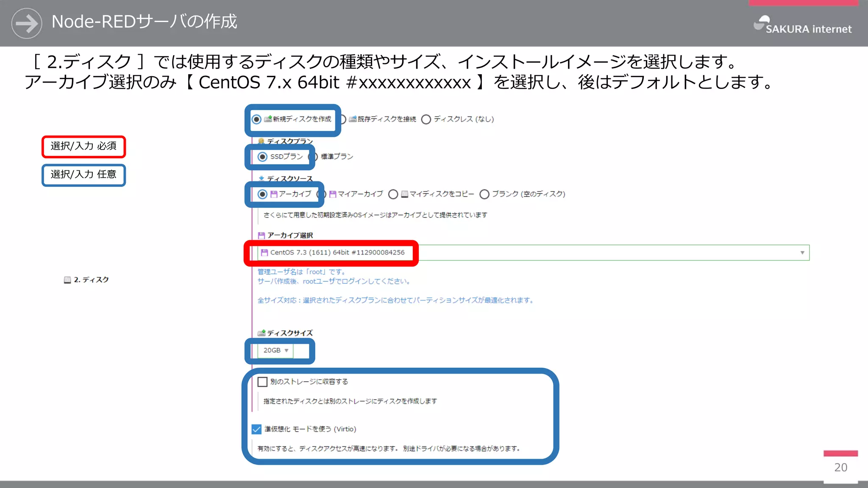This screenshot has width=868, height=488.
Task: Click the floppy icon inside the CentOS field
Action: (264, 252)
